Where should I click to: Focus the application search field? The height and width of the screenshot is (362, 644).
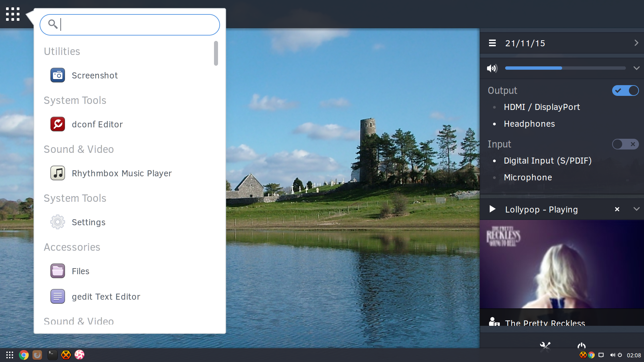point(130,25)
